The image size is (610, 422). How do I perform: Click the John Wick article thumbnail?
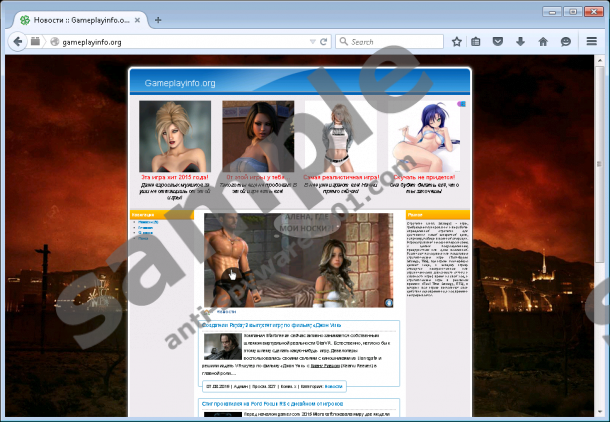pyautogui.click(x=222, y=346)
